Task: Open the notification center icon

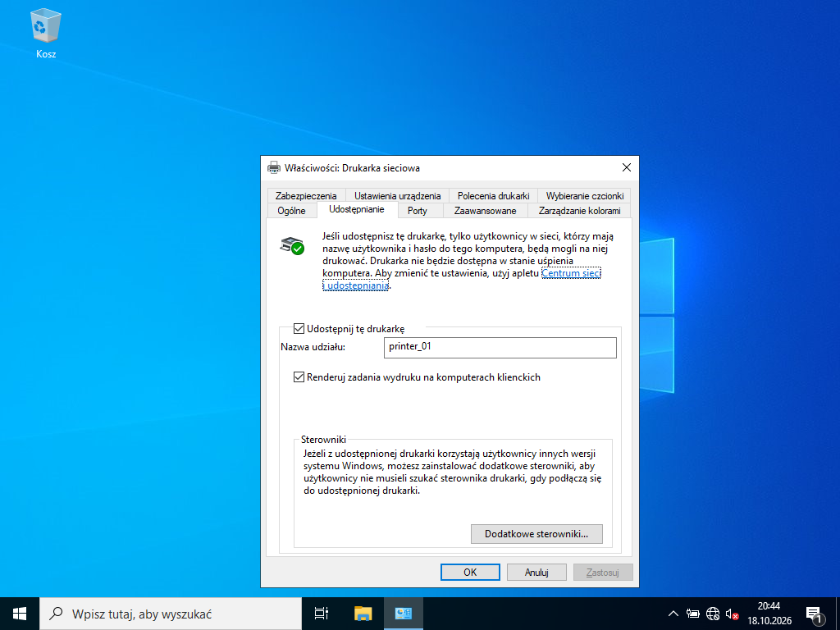Action: (x=815, y=614)
